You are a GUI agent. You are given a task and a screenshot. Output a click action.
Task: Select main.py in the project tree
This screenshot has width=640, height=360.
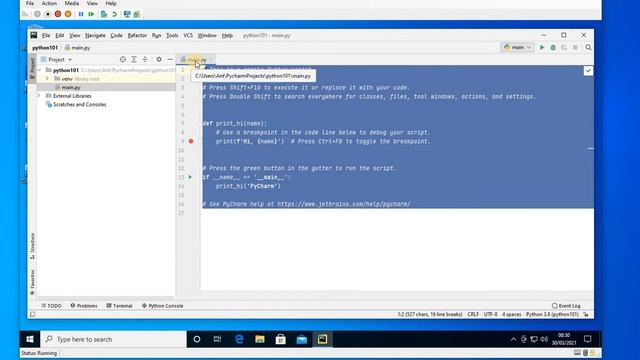click(x=71, y=87)
